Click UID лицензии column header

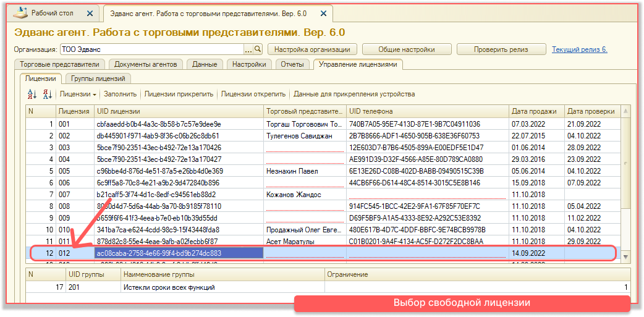[179, 111]
